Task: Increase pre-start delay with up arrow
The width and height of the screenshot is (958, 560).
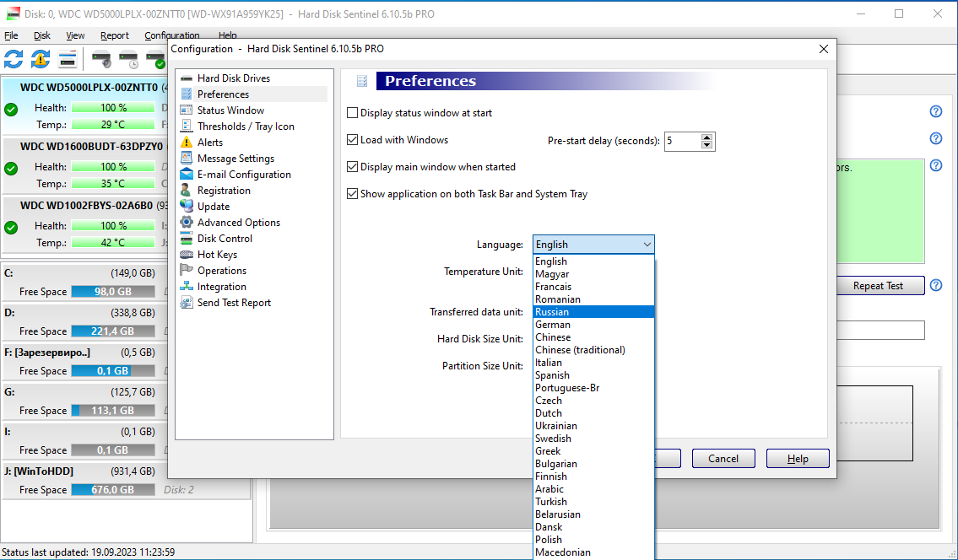Action: tap(706, 137)
